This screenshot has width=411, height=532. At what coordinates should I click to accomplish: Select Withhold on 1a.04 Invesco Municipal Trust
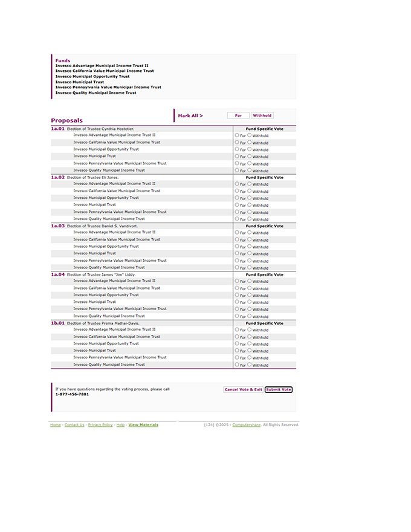pos(249,302)
